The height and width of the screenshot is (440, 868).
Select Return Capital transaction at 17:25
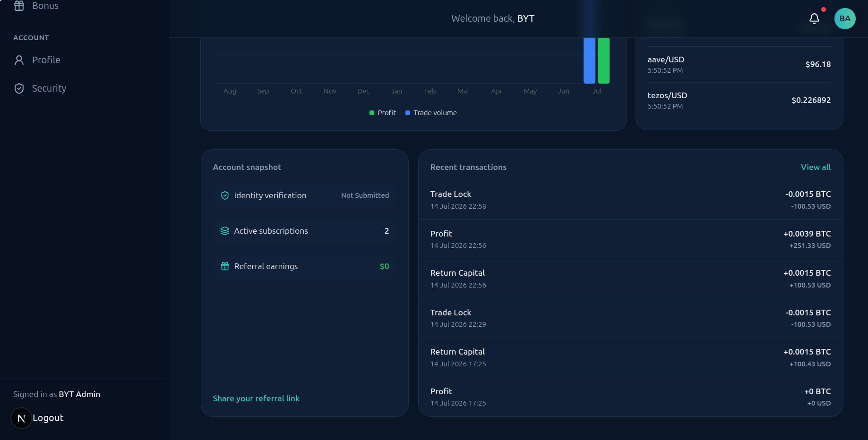pos(630,357)
